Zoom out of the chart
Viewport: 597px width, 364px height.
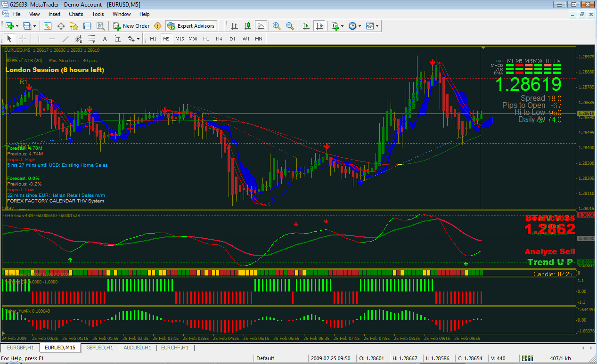290,26
